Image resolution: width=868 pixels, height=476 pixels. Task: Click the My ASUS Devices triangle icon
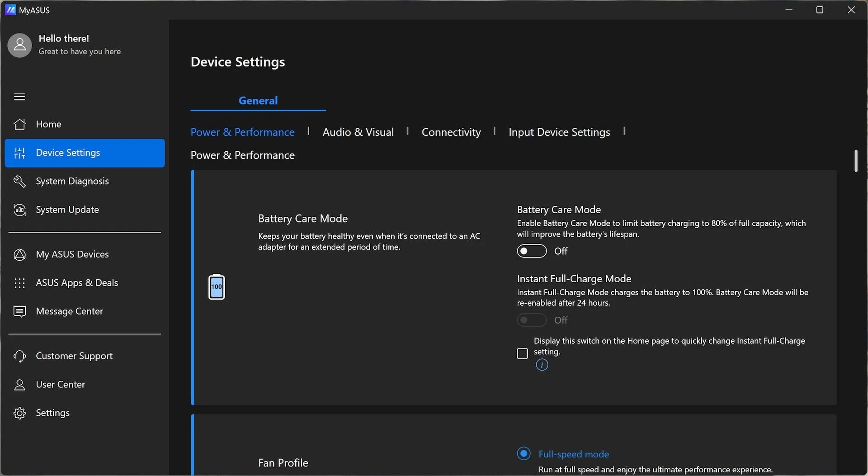click(19, 255)
